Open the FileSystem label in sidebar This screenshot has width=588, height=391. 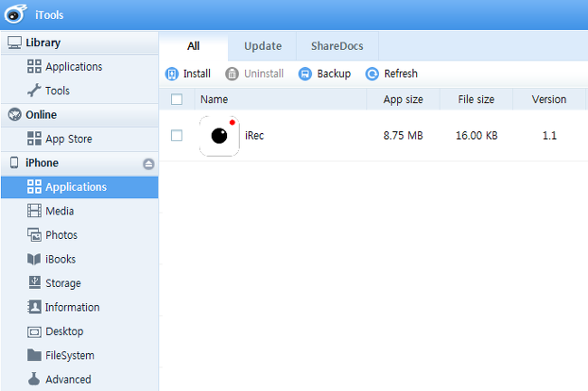coord(70,356)
